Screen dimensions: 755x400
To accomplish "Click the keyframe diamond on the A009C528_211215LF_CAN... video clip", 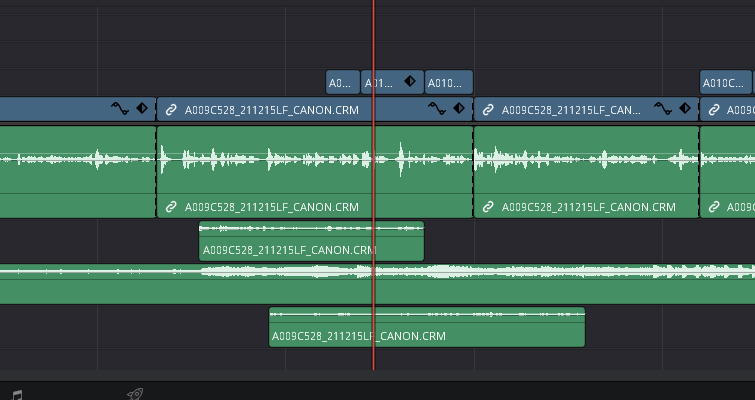I will 686,109.
